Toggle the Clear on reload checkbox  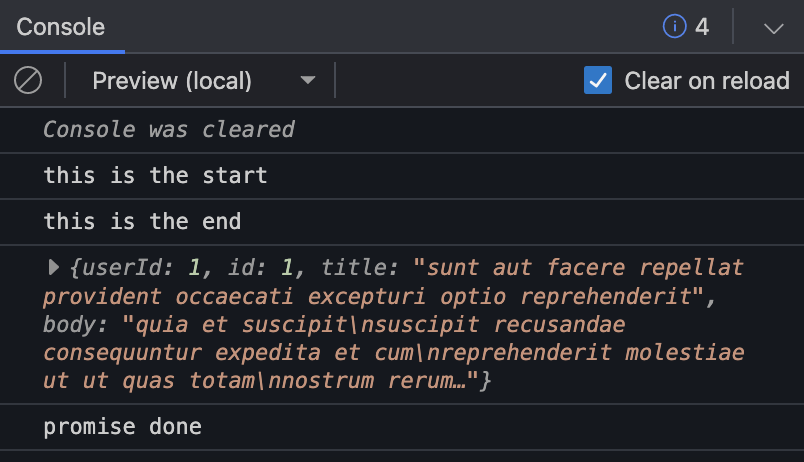598,80
